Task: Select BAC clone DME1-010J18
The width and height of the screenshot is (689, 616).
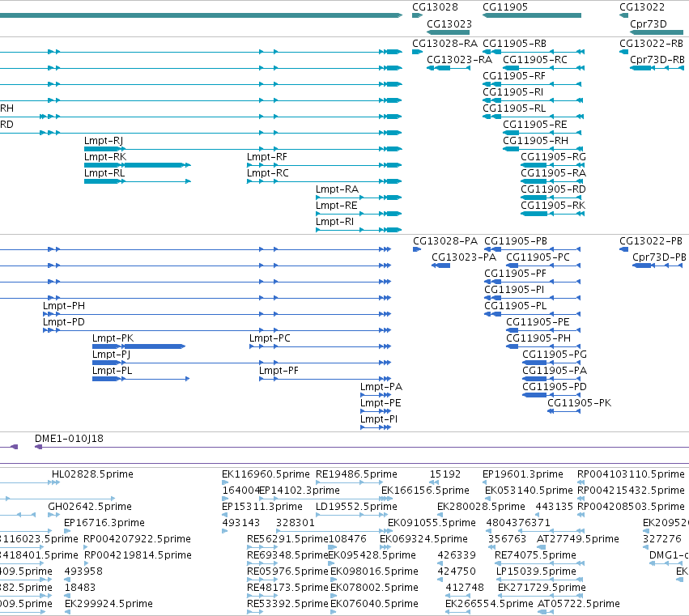Action: (x=69, y=439)
